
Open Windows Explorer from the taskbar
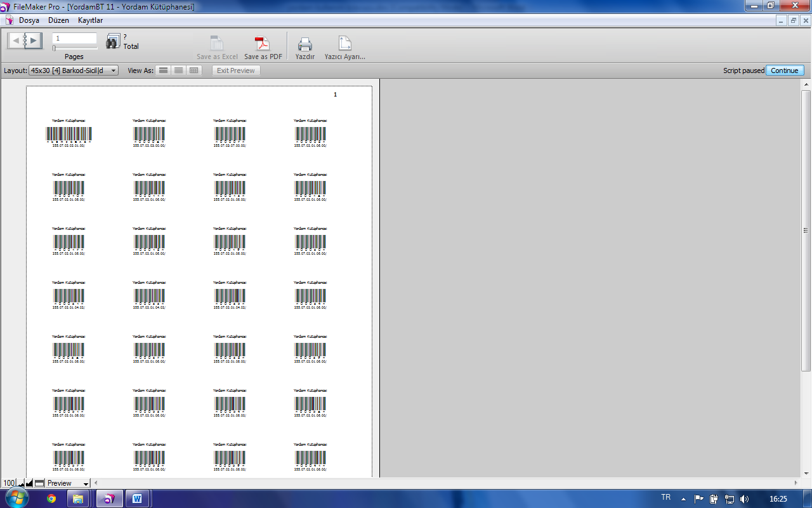[x=78, y=498]
